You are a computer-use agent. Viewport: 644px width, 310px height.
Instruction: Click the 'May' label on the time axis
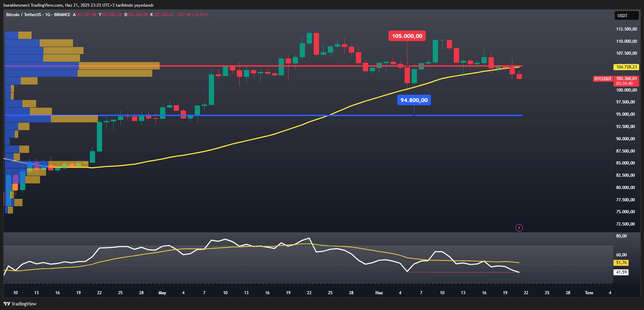point(162,293)
